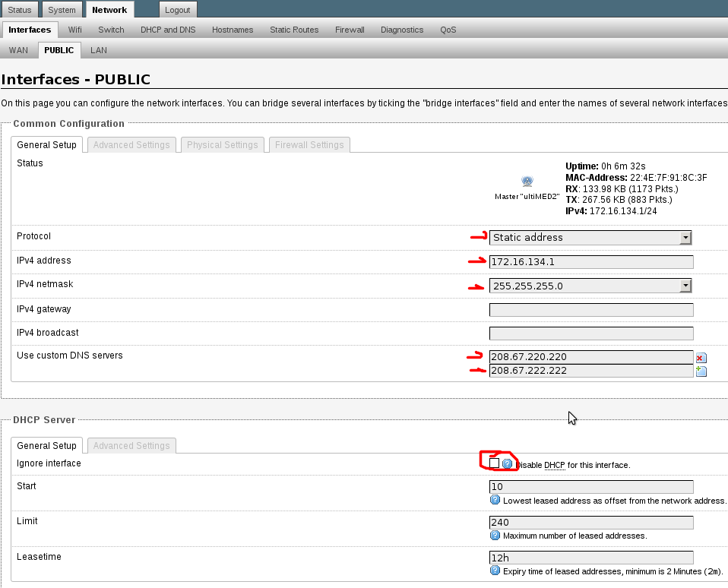Switch to the WAN interface tab
This screenshot has width=728, height=588.
click(x=18, y=50)
